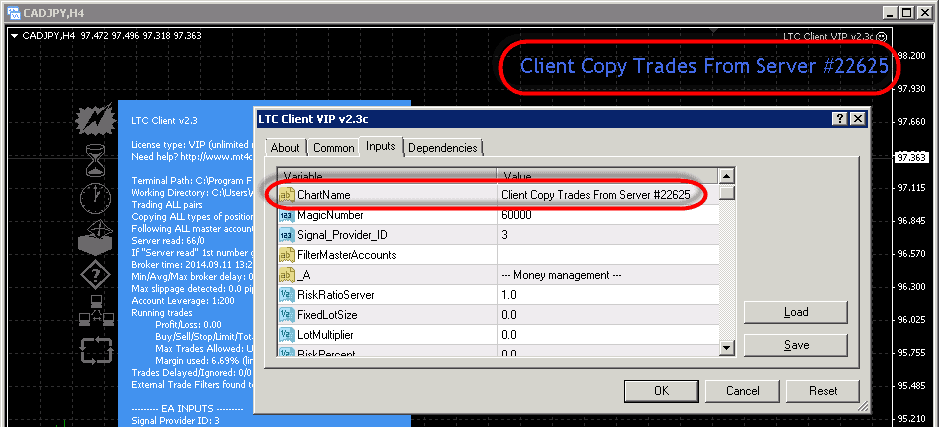The height and width of the screenshot is (427, 939).
Task: Click the inputs list scroll down arrow
Action: (x=726, y=347)
